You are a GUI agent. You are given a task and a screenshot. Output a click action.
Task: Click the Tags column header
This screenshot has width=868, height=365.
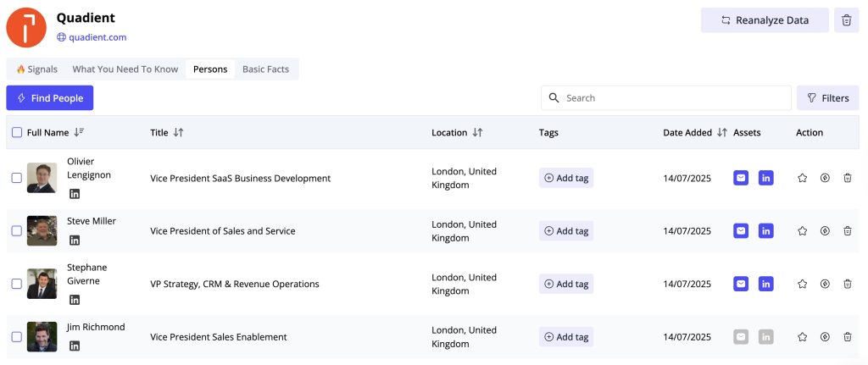(x=548, y=132)
